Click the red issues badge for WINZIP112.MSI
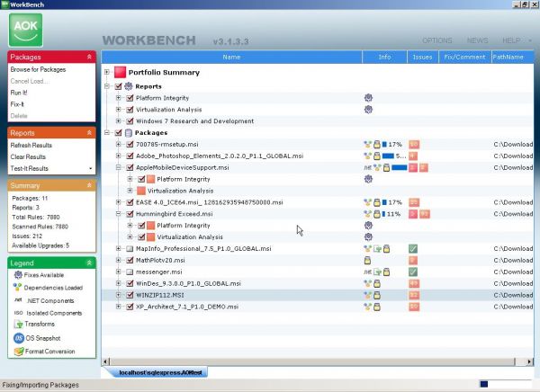Viewport: 540px width, 392px height. (x=414, y=295)
